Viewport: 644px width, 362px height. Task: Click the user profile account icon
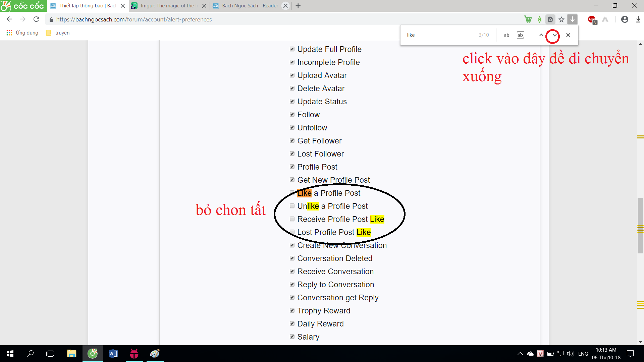tap(625, 19)
